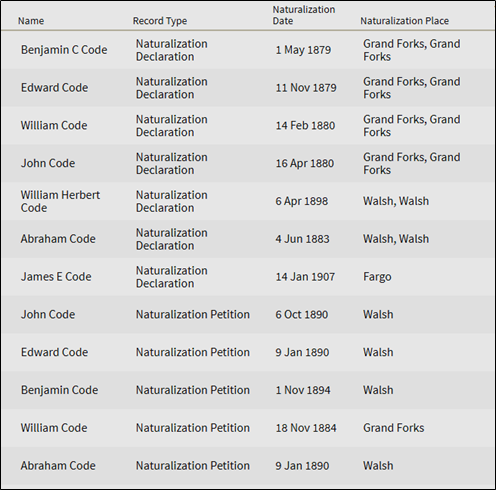Sort by the Name column header
496x490 pixels.
point(31,21)
